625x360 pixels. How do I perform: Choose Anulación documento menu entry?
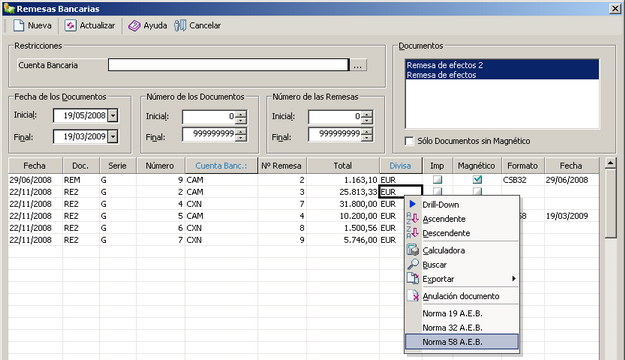click(x=462, y=296)
